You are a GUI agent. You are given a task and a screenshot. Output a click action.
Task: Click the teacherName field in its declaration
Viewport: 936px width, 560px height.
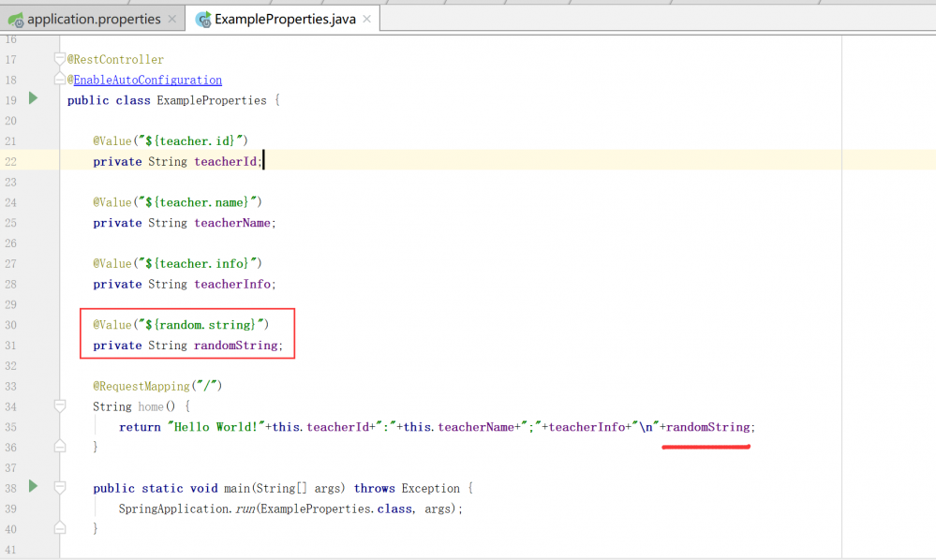(x=232, y=223)
